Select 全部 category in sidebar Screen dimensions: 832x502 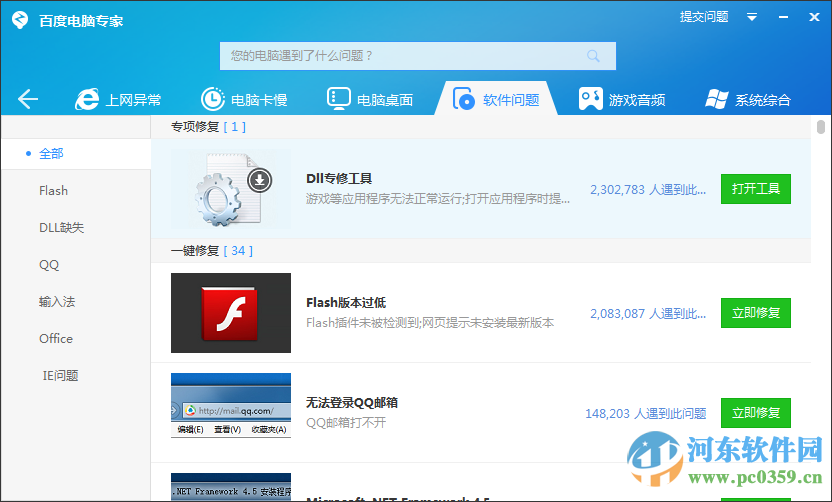76,154
